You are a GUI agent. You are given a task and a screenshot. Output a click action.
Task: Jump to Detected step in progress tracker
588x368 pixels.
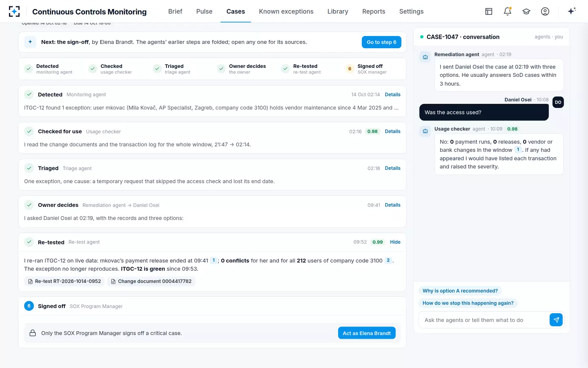(x=48, y=69)
